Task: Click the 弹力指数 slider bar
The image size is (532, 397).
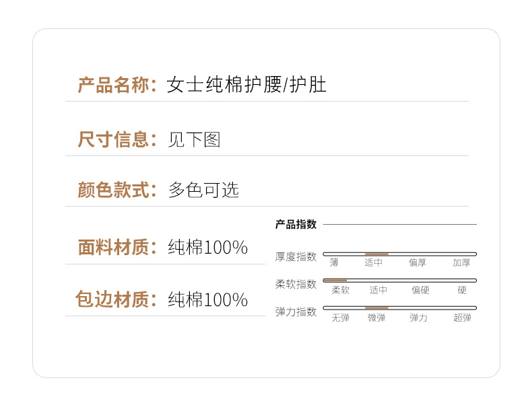Action: pos(400,308)
